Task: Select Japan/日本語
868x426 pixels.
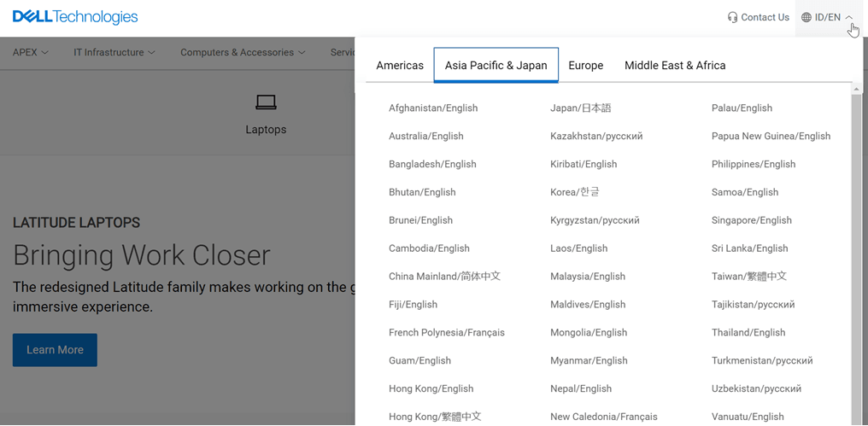Action: click(580, 108)
